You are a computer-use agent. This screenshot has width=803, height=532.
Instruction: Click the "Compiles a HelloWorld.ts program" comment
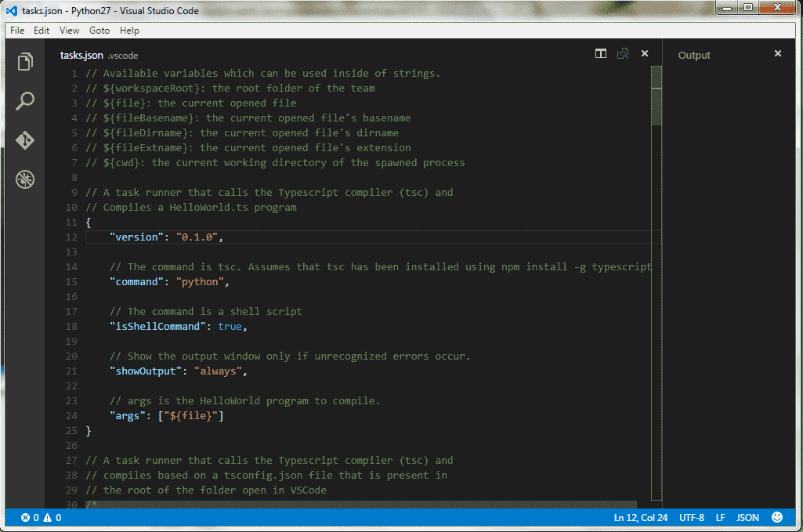(x=191, y=208)
